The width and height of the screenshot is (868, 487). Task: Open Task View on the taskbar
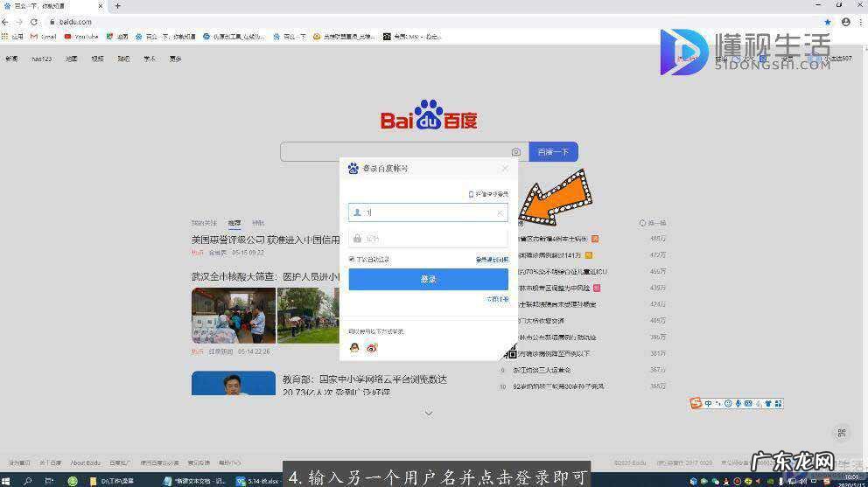(49, 481)
